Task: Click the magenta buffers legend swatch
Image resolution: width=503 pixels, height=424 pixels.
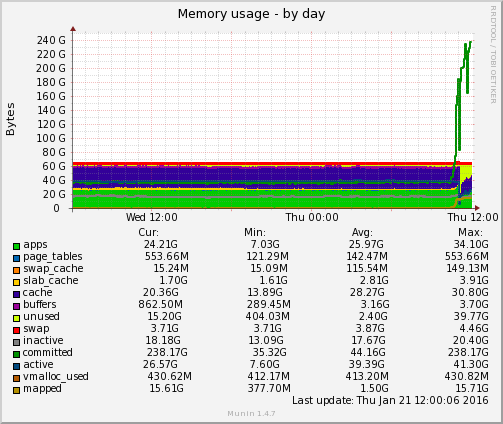Action: [x=16, y=306]
